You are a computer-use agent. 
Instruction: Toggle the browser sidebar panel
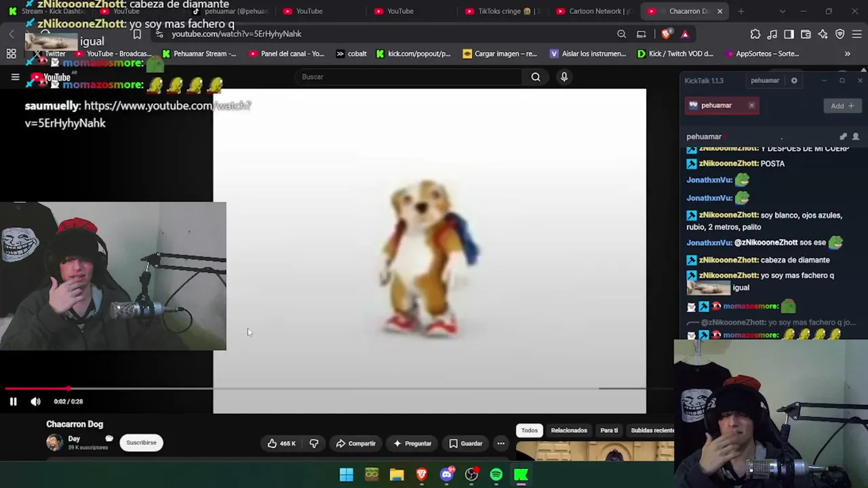[789, 34]
